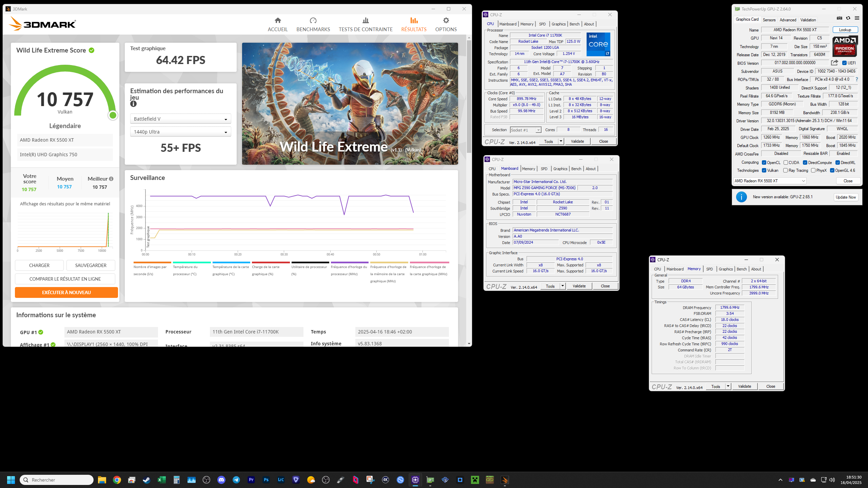Toggle the OpenGL 4.6 checkbox in GPU-Z
Viewport: 868px width, 488px height.
coord(832,170)
